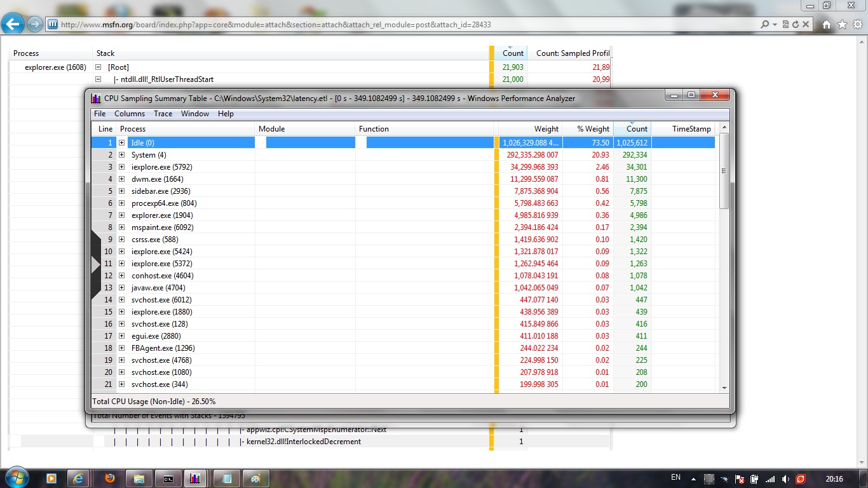This screenshot has width=868, height=488.
Task: Open the network signal tray icon
Action: [x=770, y=479]
